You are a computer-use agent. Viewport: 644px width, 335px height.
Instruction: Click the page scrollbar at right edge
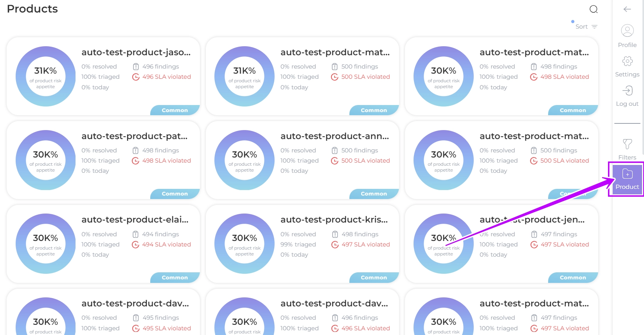(x=642, y=78)
